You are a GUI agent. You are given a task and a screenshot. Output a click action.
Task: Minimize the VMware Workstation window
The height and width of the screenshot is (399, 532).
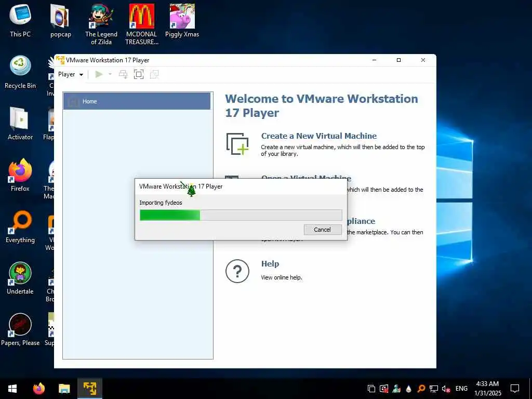click(x=374, y=60)
